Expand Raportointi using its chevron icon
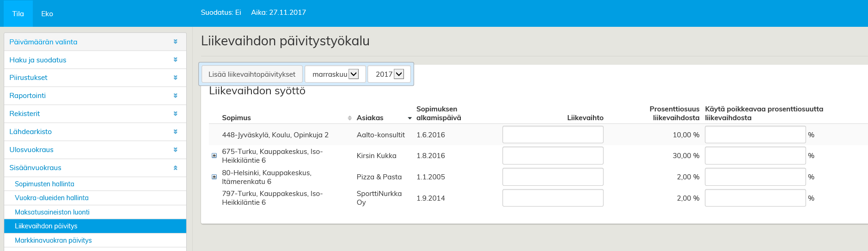This screenshot has height=251, width=868. coord(175,96)
